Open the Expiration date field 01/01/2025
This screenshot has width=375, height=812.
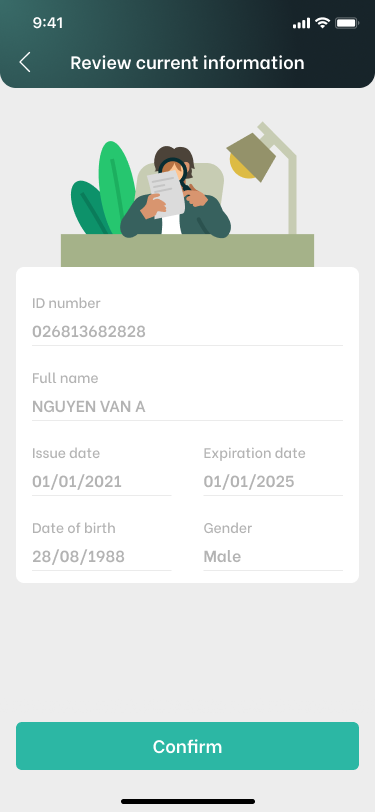273,482
